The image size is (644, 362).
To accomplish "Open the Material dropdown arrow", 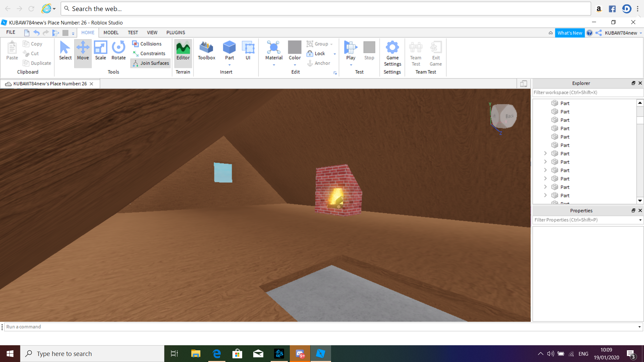I will [x=274, y=65].
